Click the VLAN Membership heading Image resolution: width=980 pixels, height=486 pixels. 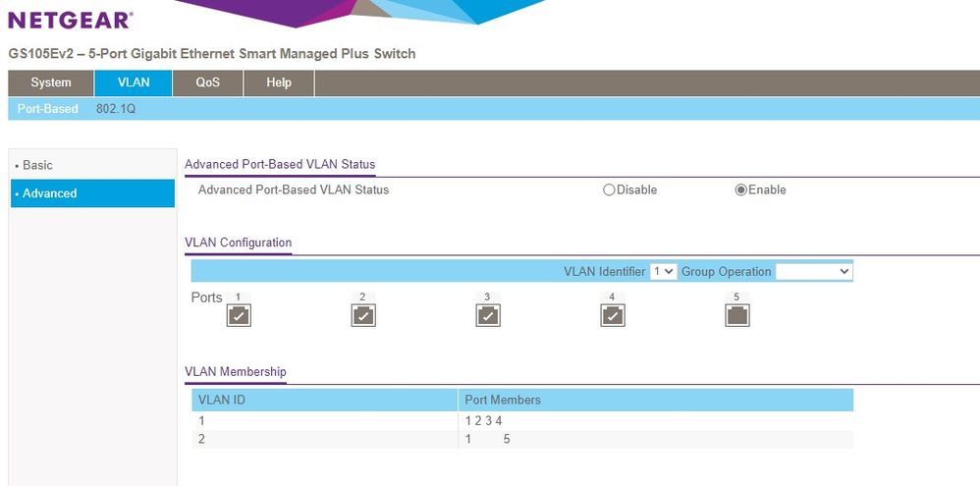(x=236, y=372)
